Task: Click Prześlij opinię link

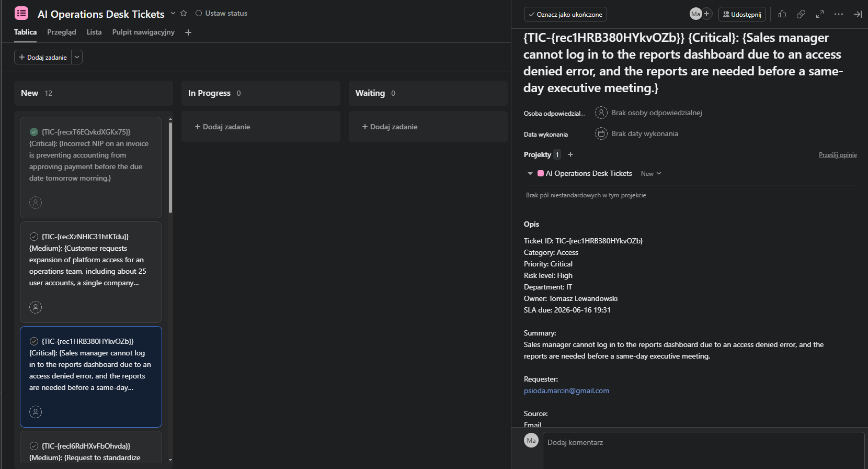Action: (838, 155)
